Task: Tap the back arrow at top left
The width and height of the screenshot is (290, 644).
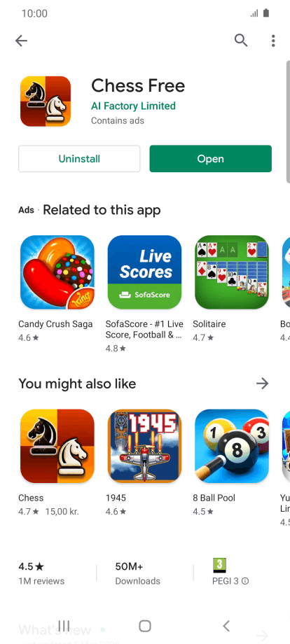Action: point(21,41)
